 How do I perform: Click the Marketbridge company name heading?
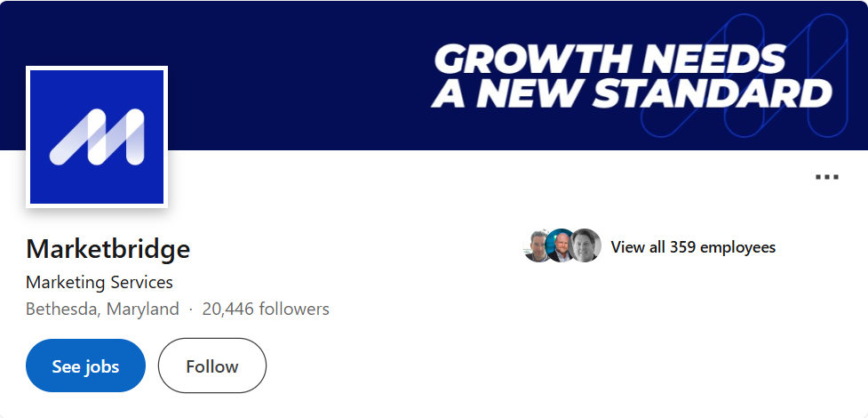pyautogui.click(x=108, y=248)
